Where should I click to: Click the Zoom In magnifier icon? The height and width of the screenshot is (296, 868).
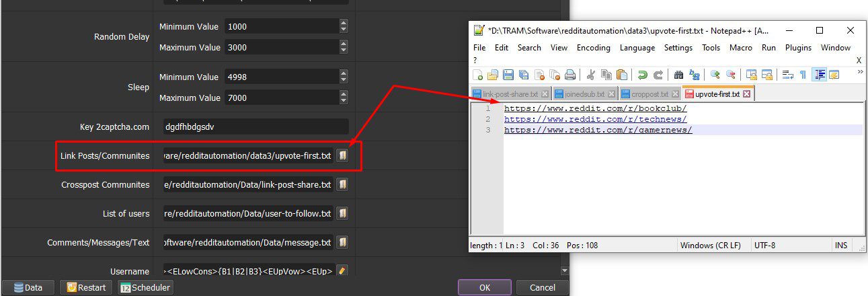tap(715, 75)
